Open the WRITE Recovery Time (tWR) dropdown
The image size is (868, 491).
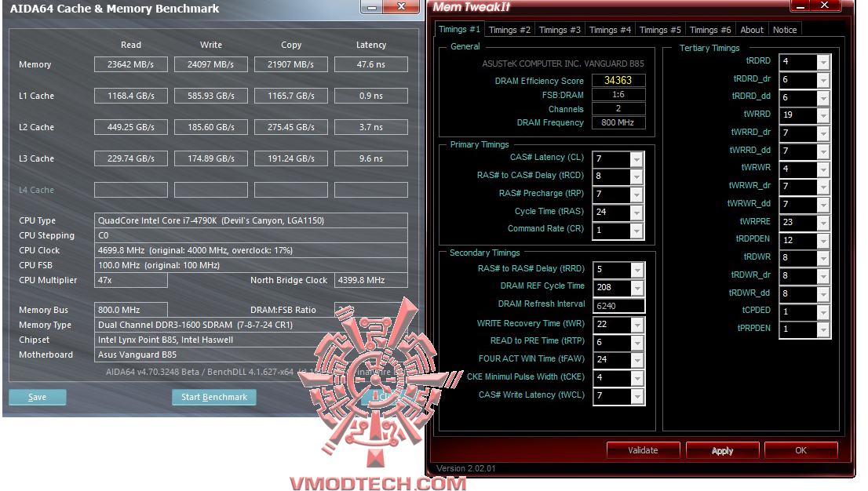pyautogui.click(x=638, y=325)
